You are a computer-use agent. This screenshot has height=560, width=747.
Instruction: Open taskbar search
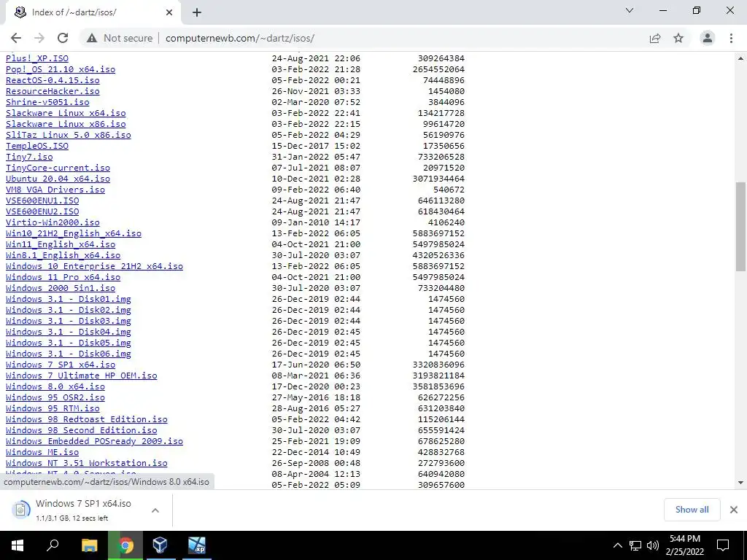[53, 545]
